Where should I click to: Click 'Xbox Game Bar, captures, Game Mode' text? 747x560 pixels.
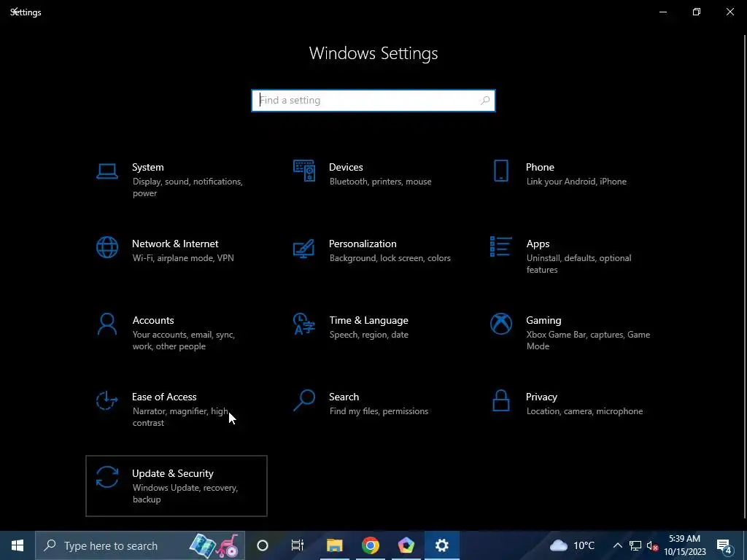588,341
